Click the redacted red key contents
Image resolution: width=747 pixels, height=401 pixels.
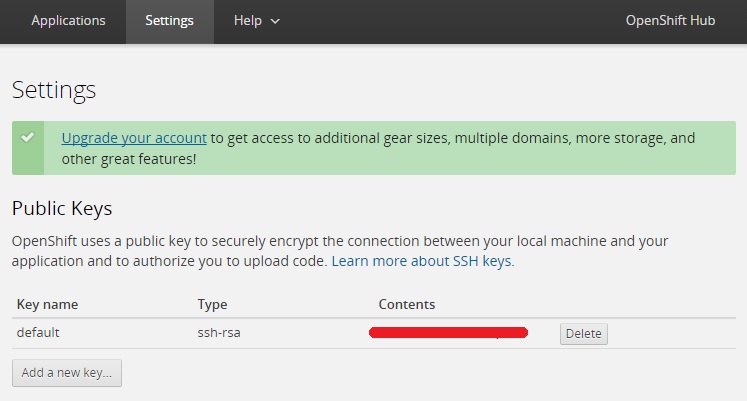click(448, 332)
